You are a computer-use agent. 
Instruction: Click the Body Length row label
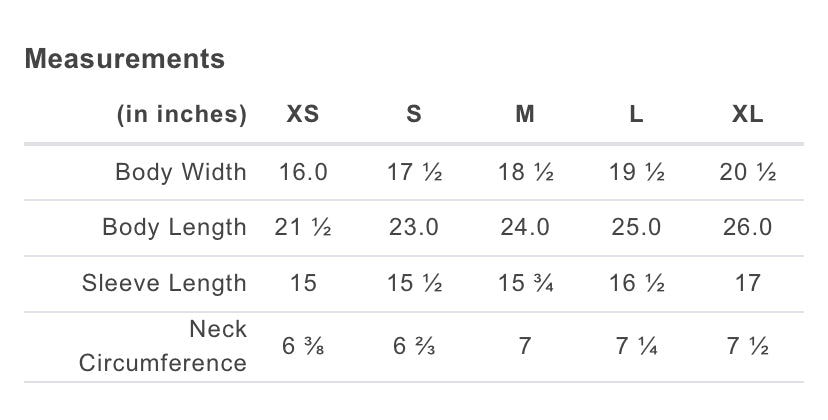174,227
